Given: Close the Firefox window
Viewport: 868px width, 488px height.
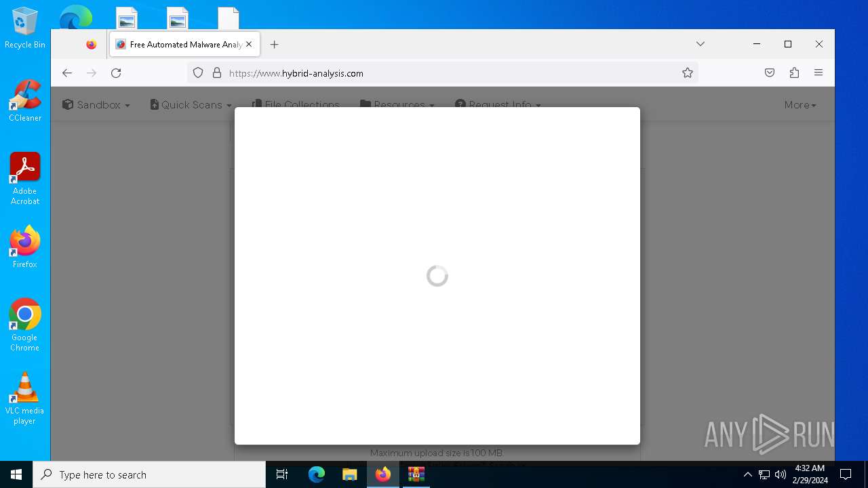Looking at the screenshot, I should click(819, 44).
